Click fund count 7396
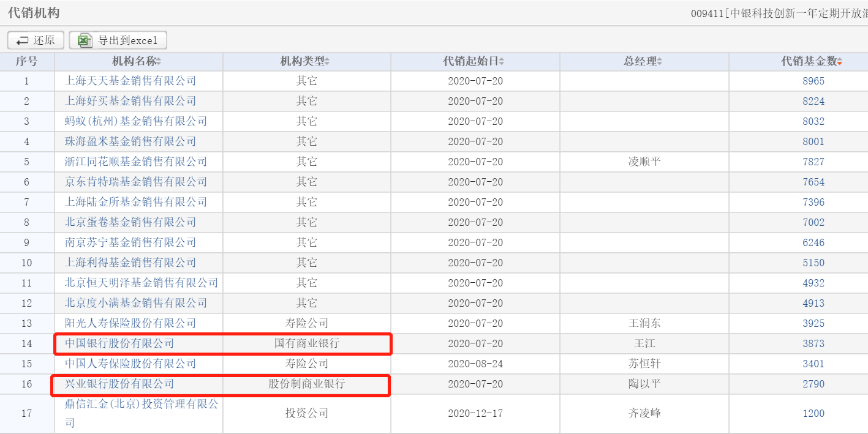 click(x=813, y=202)
